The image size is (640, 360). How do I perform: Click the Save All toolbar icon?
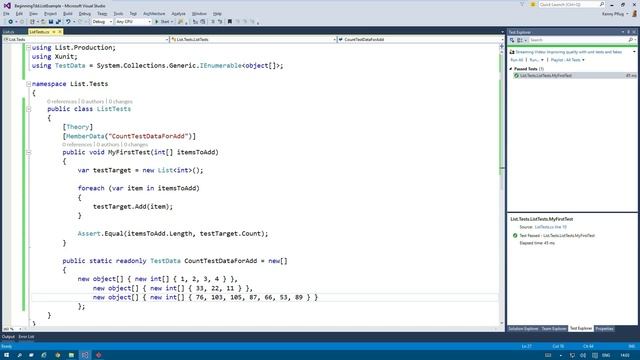tap(58, 22)
